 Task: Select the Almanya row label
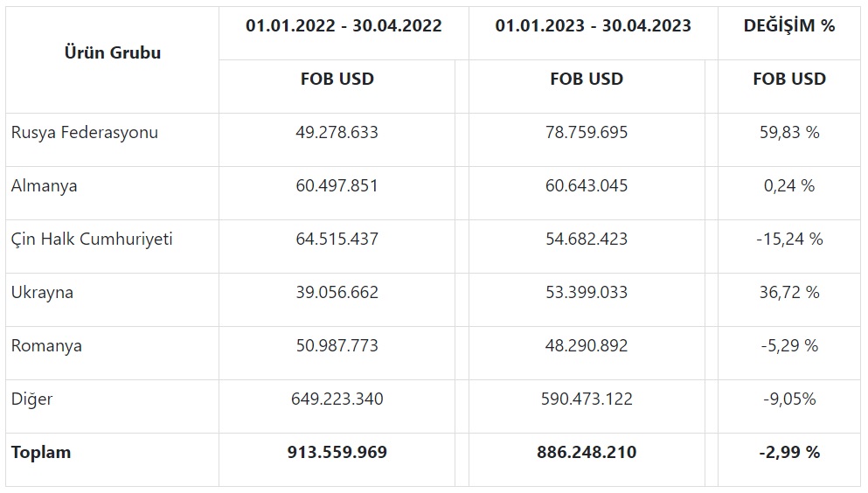click(x=44, y=186)
